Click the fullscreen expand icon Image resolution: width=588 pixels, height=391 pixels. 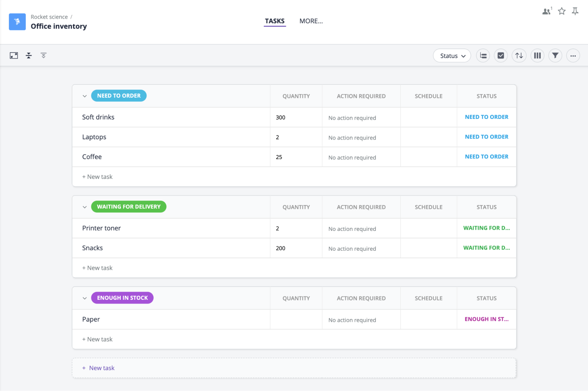14,55
